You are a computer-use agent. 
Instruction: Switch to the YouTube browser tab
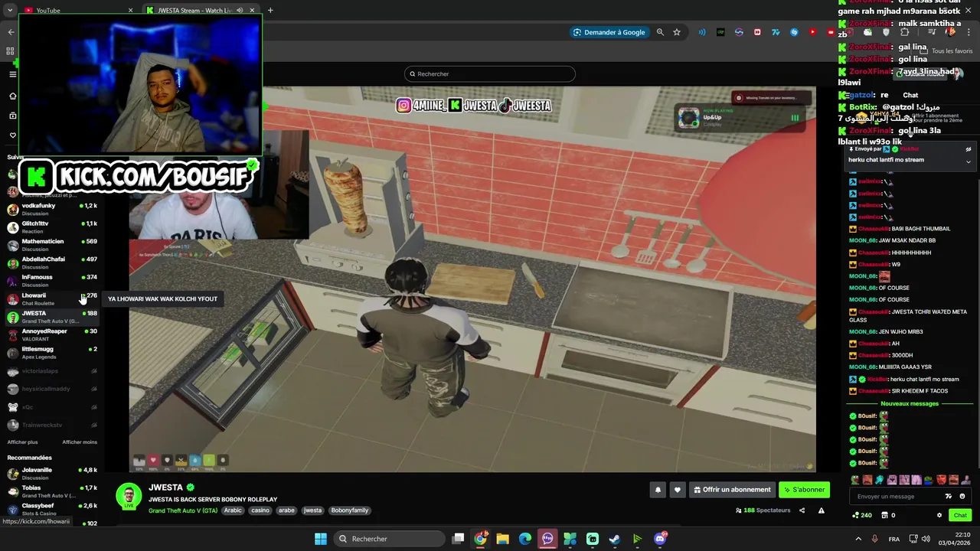[x=75, y=10]
